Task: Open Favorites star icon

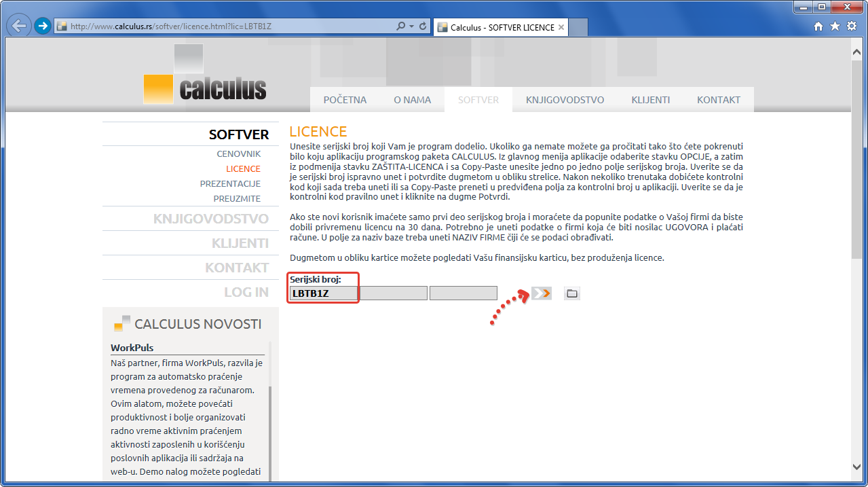Action: 835,26
